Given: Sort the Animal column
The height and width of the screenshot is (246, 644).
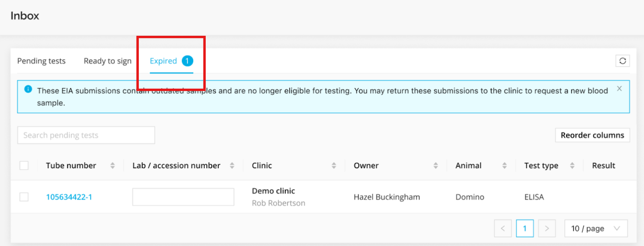Looking at the screenshot, I should tap(504, 166).
